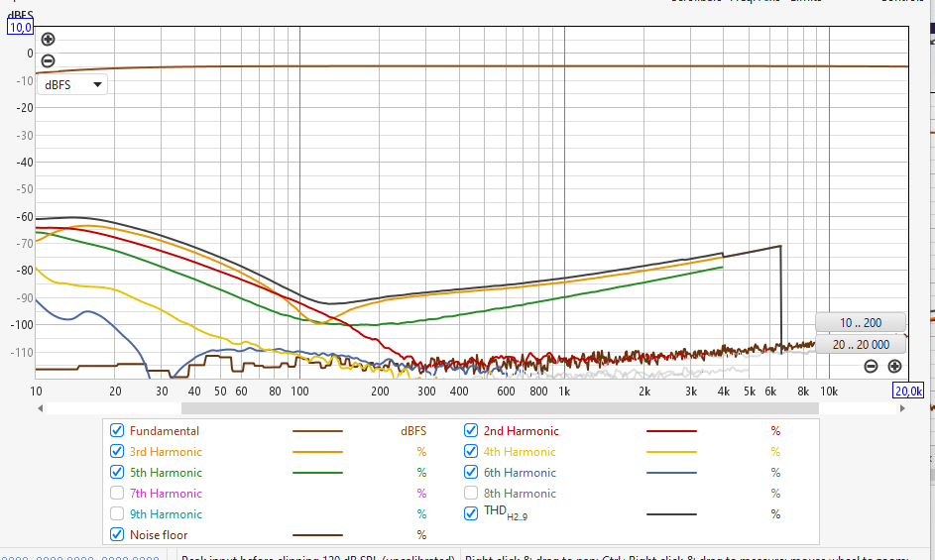Click the -100 vertical axis label

click(22, 325)
